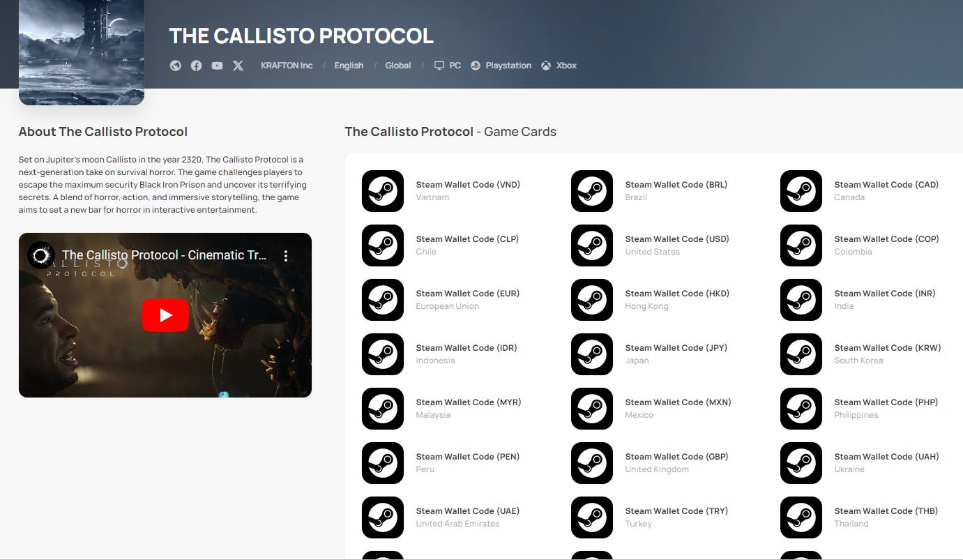The height and width of the screenshot is (560, 963).
Task: Open Steam Wallet Code (BRL) title text
Action: tap(676, 185)
